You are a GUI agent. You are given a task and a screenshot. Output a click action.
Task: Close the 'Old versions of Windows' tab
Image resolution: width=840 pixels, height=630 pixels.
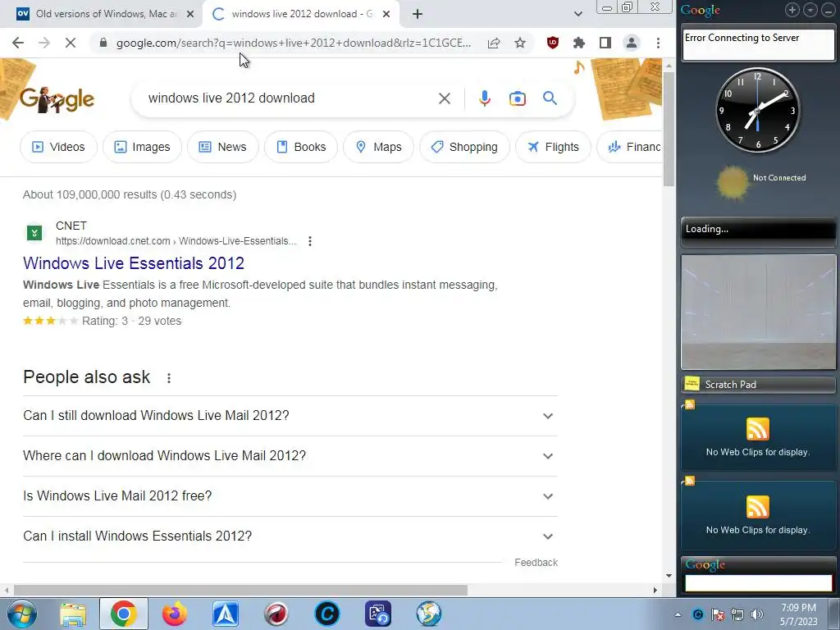[190, 14]
